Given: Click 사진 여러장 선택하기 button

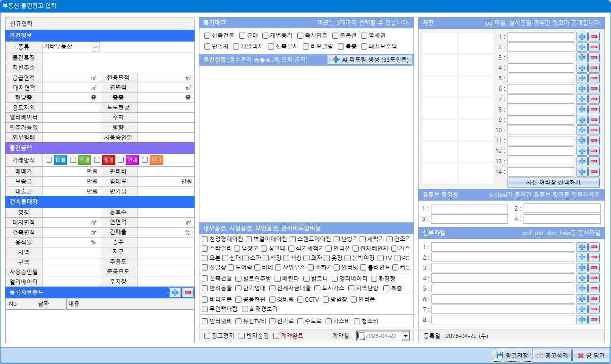Looking at the screenshot, I should point(553,182).
